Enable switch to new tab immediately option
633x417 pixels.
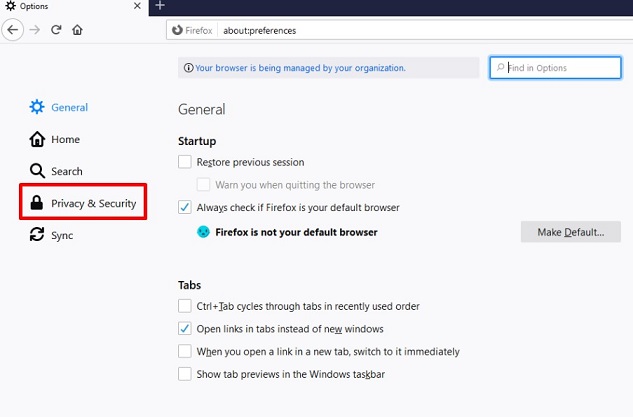point(185,351)
